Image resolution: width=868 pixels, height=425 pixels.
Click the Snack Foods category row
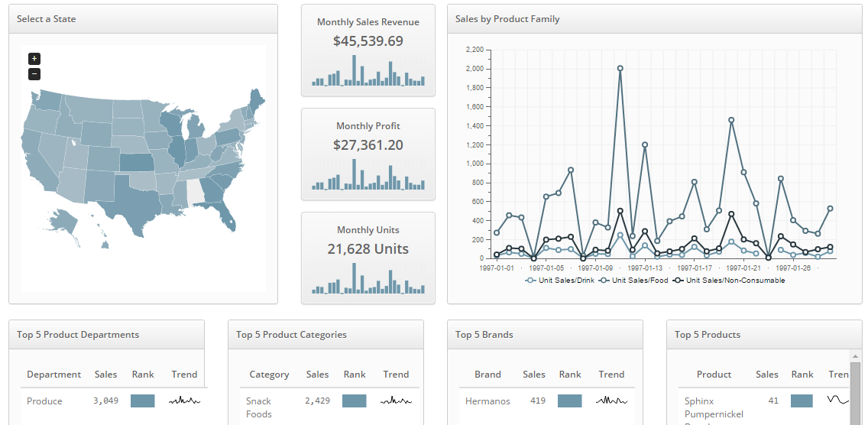[330, 407]
